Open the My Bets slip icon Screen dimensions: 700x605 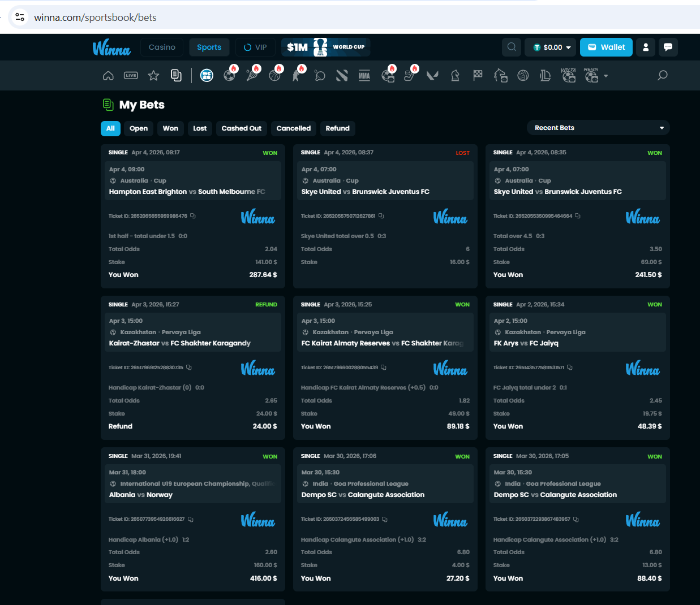coord(176,76)
